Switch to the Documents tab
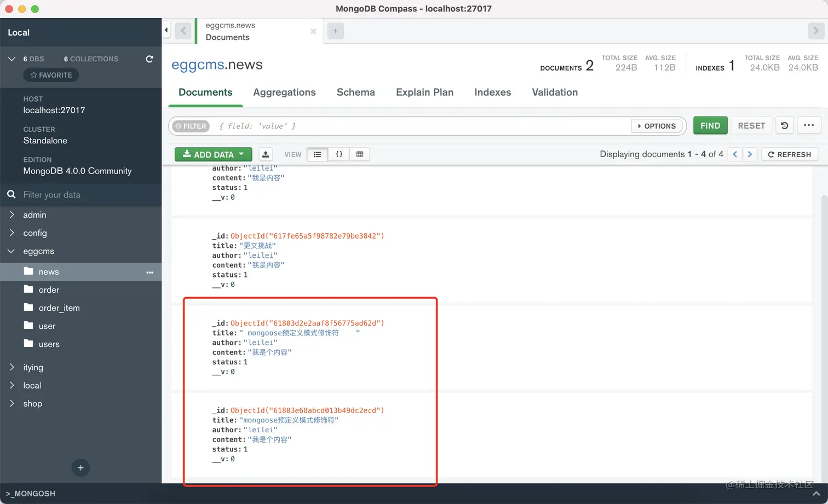Image resolution: width=828 pixels, height=504 pixels. click(x=205, y=92)
